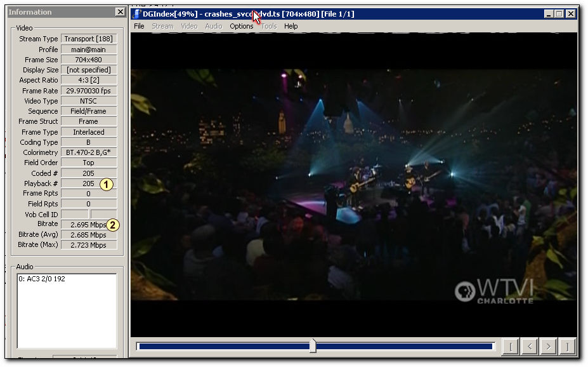The width and height of the screenshot is (588, 367).
Task: Click the Frame Rpts value field
Action: [89, 194]
